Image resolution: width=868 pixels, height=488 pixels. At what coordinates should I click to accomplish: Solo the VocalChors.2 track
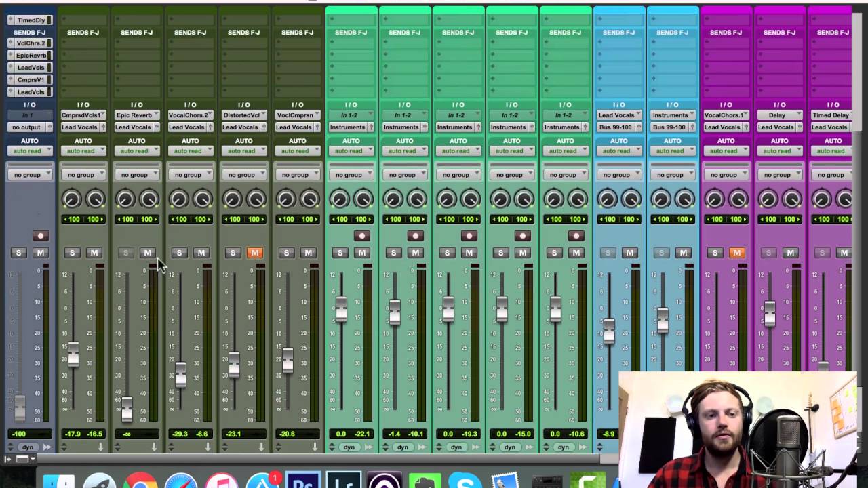pyautogui.click(x=179, y=253)
